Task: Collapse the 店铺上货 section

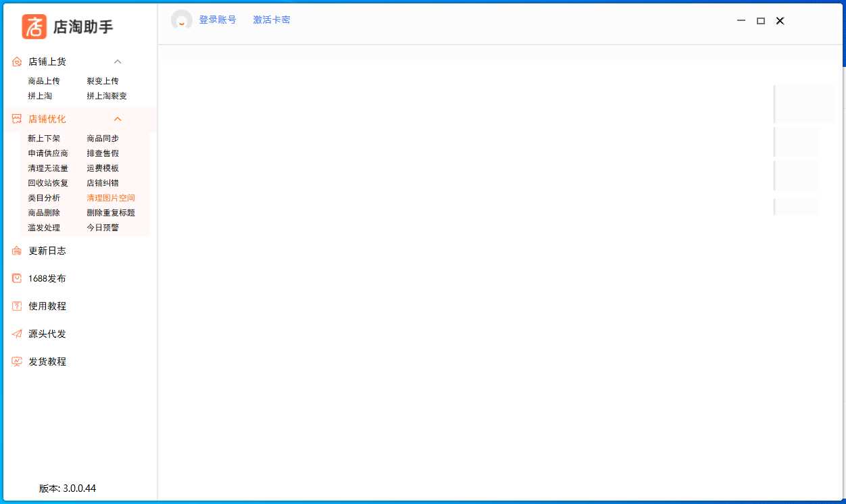Action: pyautogui.click(x=118, y=61)
